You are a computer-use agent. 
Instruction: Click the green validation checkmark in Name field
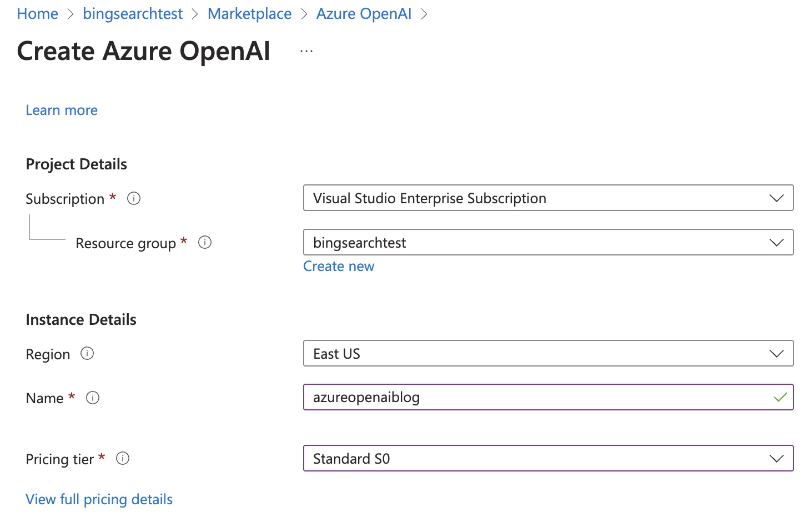[780, 397]
